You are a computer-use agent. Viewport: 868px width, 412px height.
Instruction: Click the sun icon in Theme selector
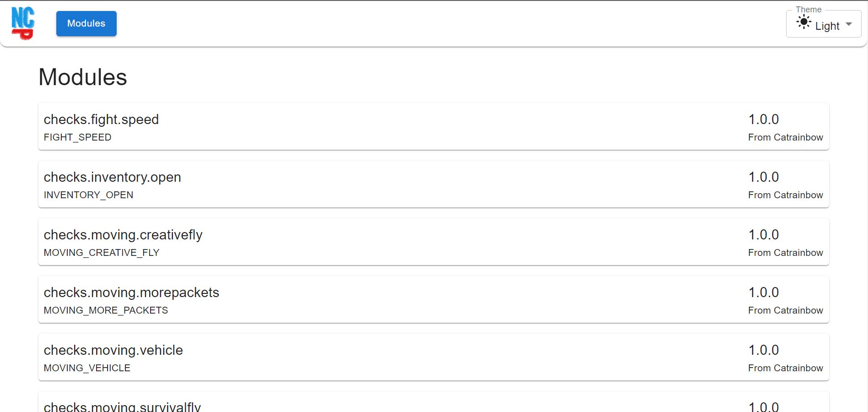[803, 22]
